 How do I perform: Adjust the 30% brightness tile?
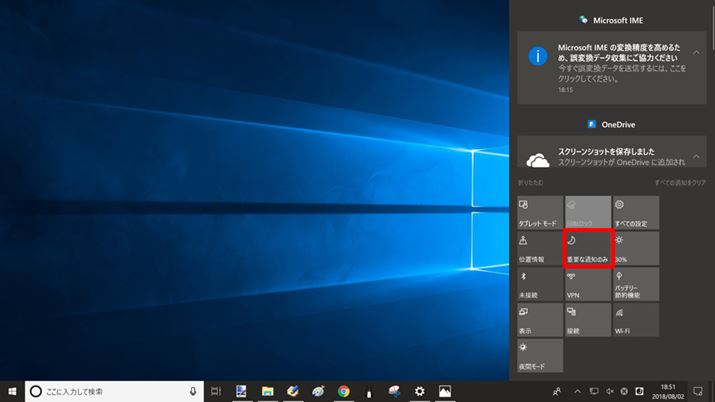coord(636,248)
